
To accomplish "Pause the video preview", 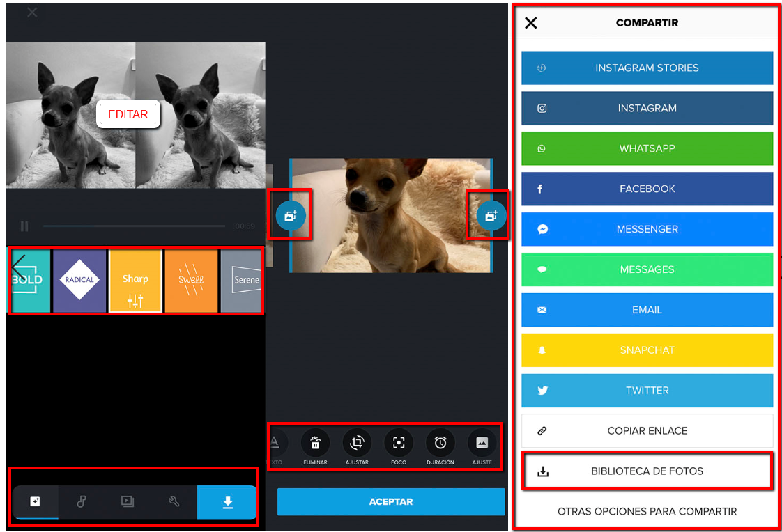I will coord(24,226).
